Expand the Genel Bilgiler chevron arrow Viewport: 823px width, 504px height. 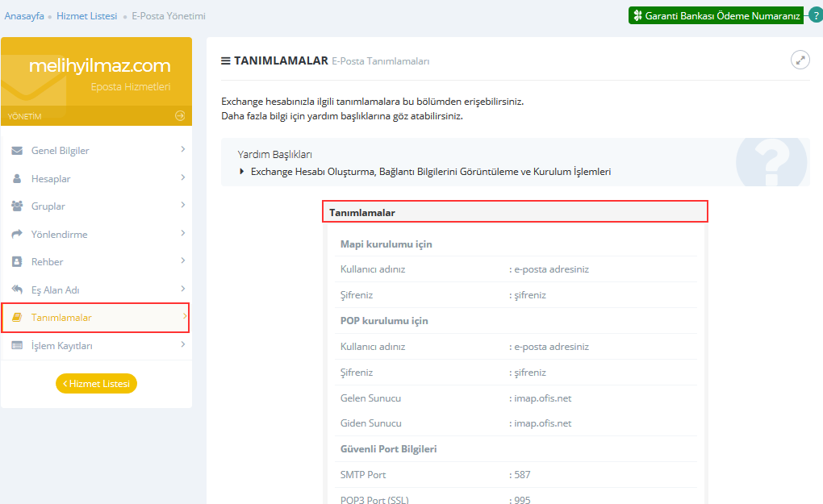[183, 150]
